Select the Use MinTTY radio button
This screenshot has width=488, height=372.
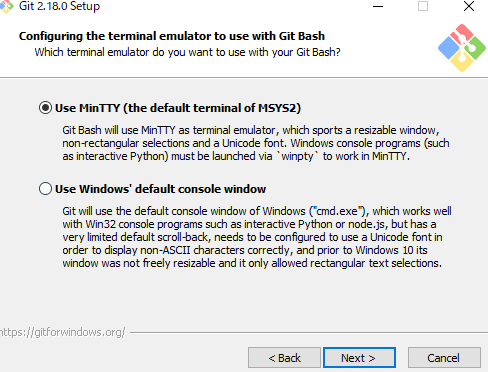pos(45,108)
